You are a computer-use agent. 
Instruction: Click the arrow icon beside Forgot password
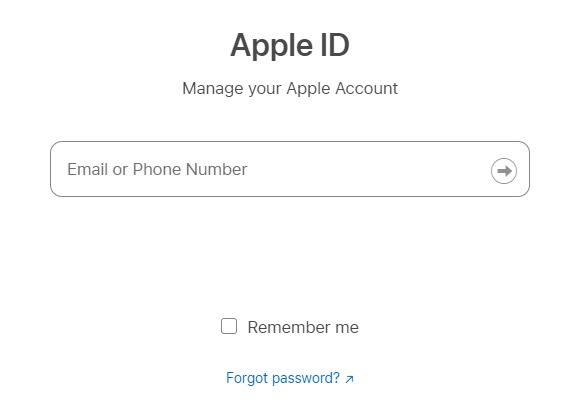pos(349,379)
